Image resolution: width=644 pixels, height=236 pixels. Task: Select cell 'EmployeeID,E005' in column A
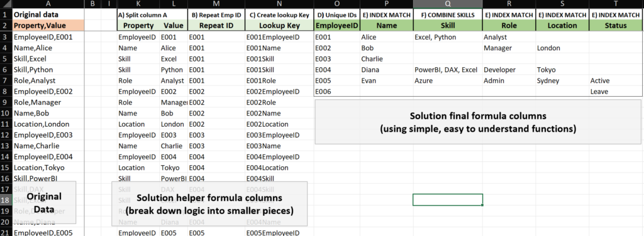tap(48, 232)
